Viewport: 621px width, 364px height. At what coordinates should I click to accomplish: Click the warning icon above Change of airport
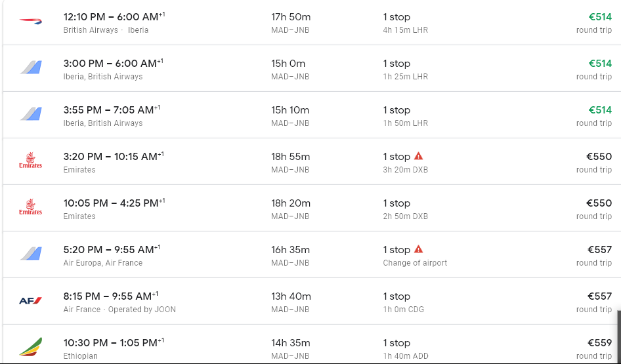click(x=419, y=249)
